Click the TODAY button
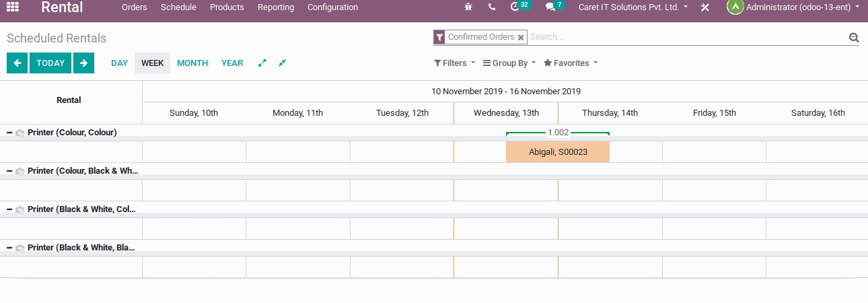 point(50,63)
